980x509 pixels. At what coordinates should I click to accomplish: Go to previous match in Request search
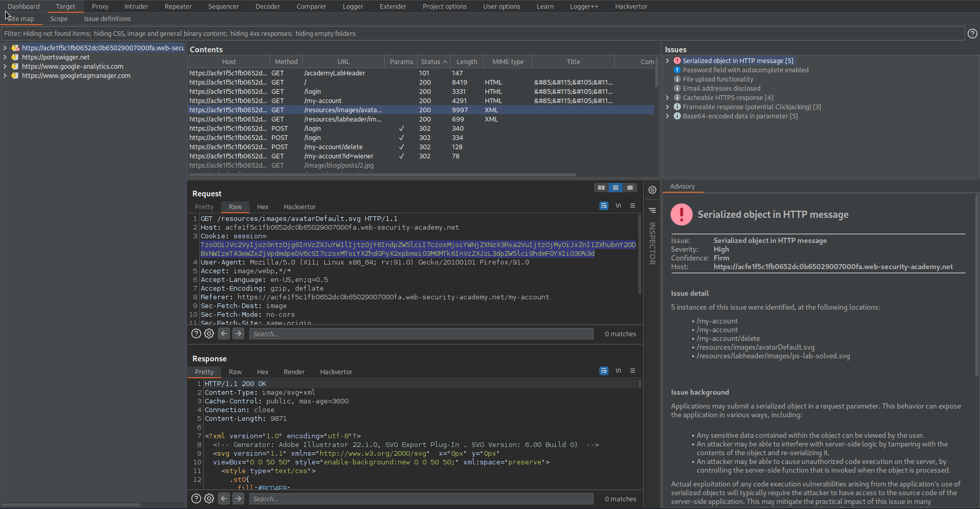coord(224,334)
